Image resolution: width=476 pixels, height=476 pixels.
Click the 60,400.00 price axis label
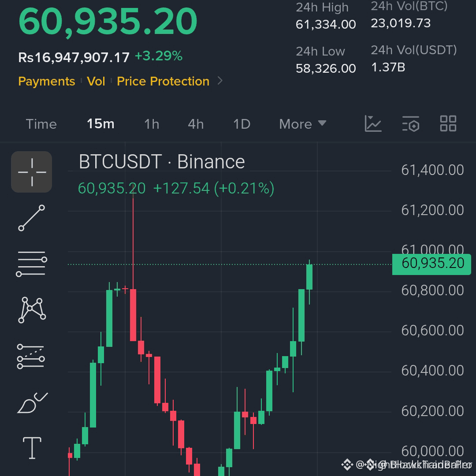pos(433,371)
